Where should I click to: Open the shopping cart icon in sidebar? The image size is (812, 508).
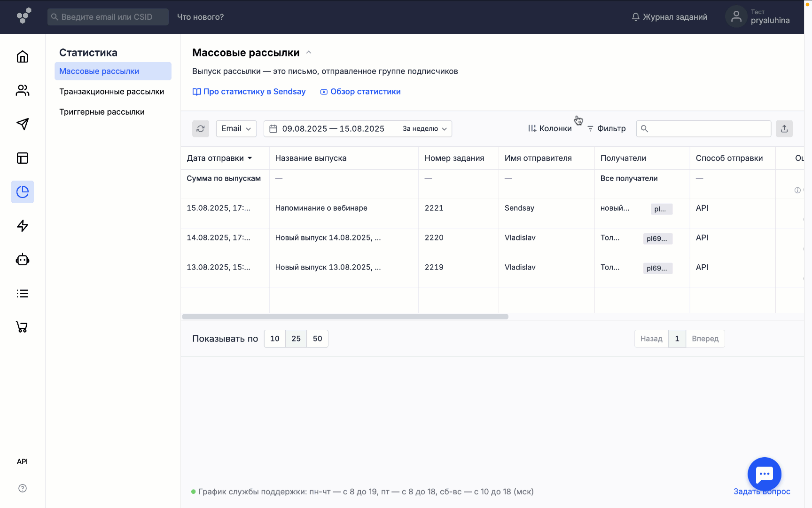[x=23, y=327]
